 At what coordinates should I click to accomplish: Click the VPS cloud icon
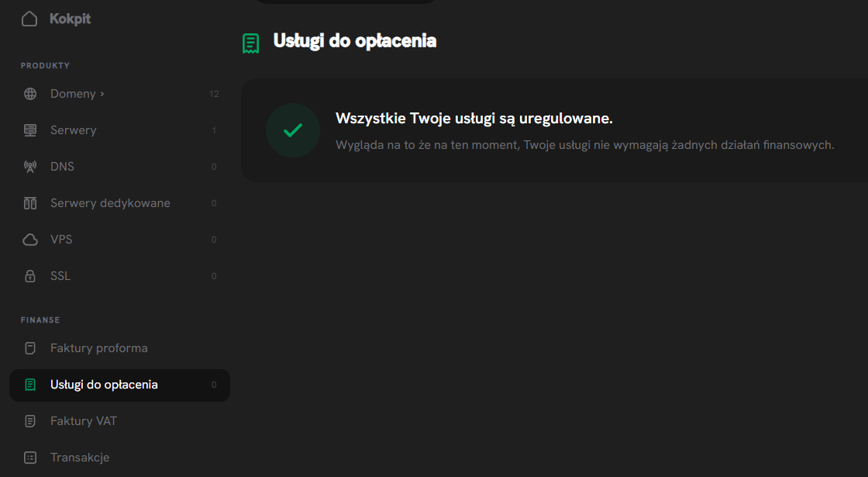tap(29, 239)
